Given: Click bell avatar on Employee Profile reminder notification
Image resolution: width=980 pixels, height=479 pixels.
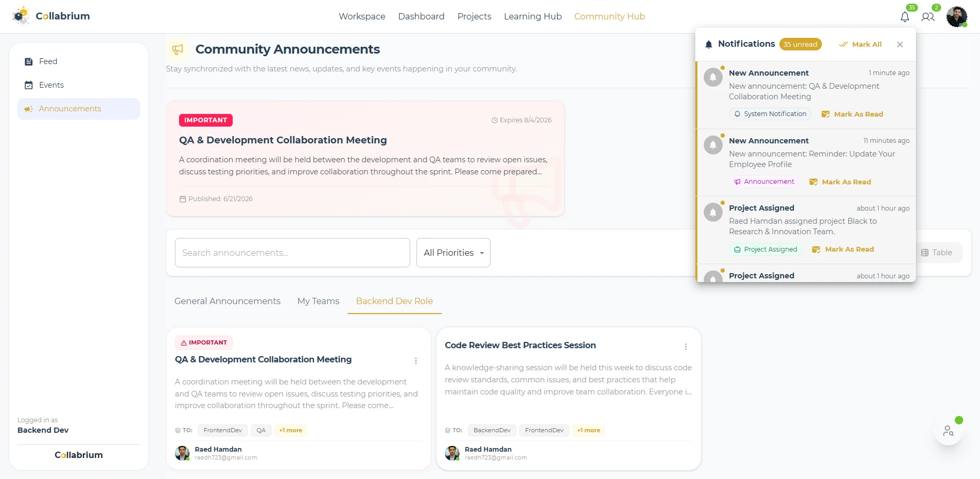Looking at the screenshot, I should 713,145.
